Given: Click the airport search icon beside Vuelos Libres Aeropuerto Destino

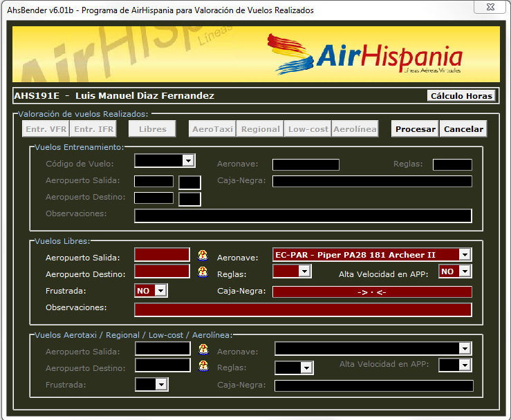Looking at the screenshot, I should pyautogui.click(x=203, y=272).
